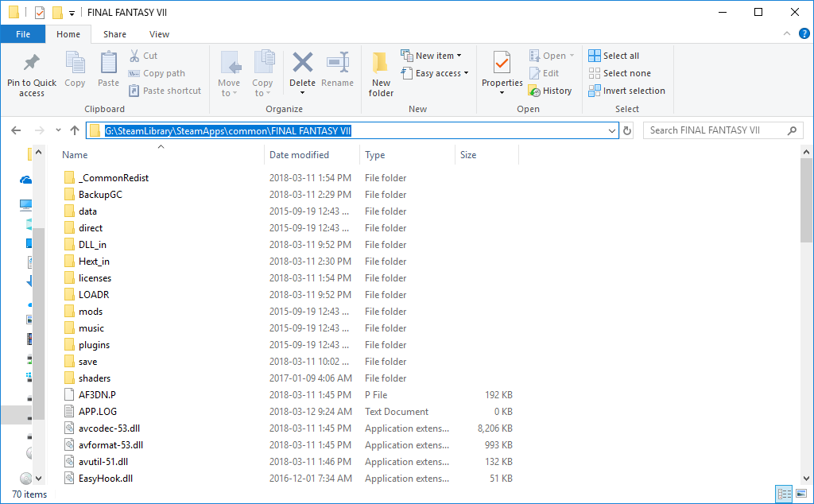The height and width of the screenshot is (504, 814).
Task: Click the Open button in ribbon
Action: [x=552, y=56]
